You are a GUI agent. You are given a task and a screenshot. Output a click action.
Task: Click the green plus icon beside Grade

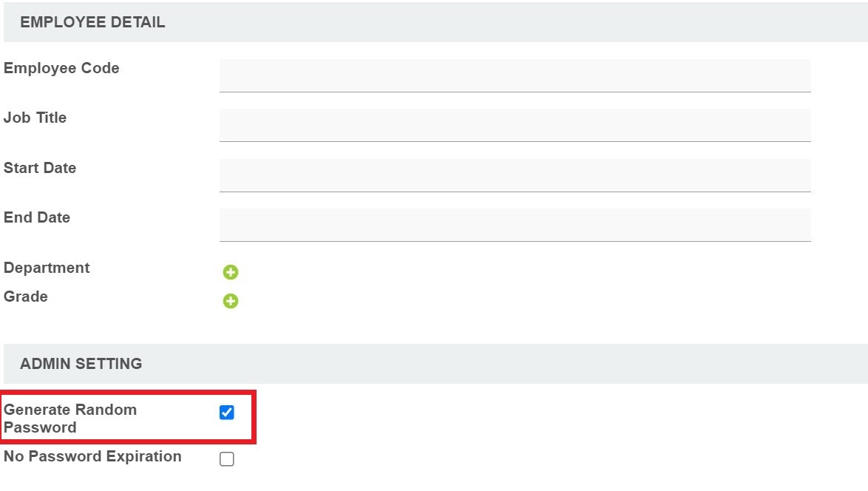pyautogui.click(x=231, y=301)
